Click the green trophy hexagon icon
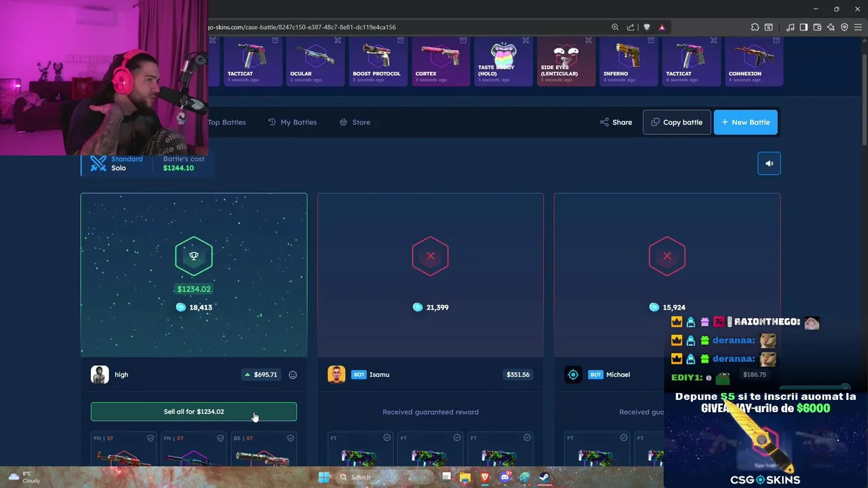Screen dimensions: 868x488 (x=194, y=256)
